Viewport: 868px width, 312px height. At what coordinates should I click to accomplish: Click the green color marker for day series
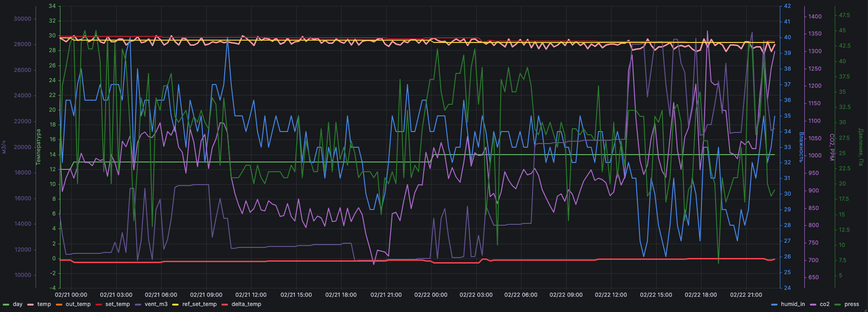click(x=6, y=305)
